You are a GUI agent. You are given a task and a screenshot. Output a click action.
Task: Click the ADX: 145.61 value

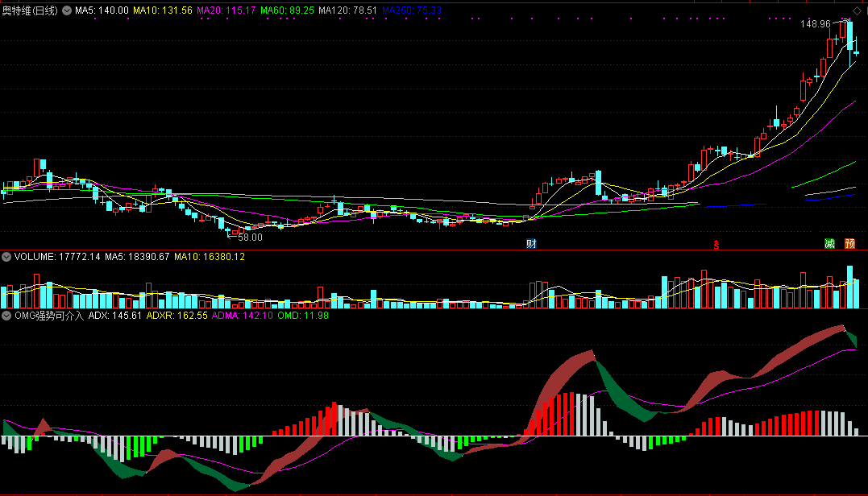tap(115, 316)
